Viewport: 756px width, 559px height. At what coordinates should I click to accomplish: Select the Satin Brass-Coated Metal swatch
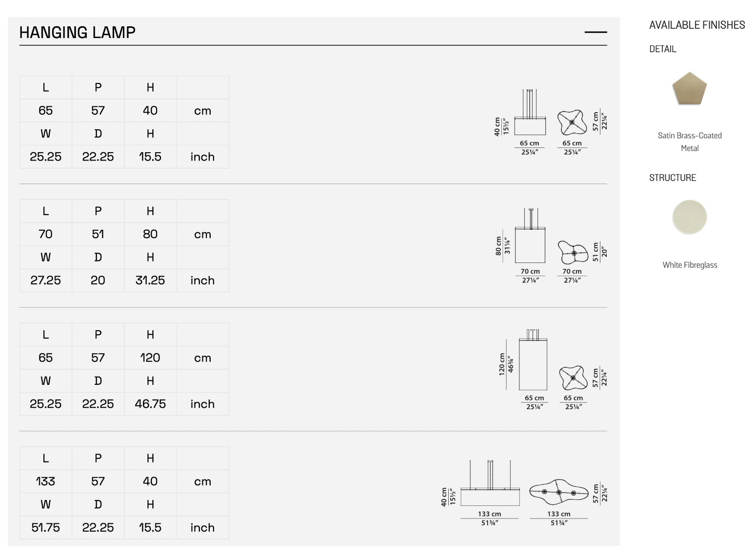pyautogui.click(x=689, y=89)
